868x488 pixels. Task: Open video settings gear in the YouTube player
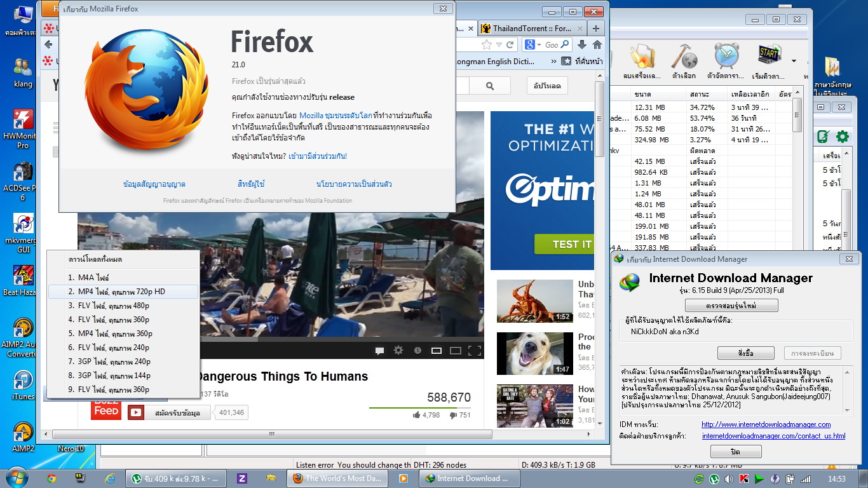click(398, 350)
